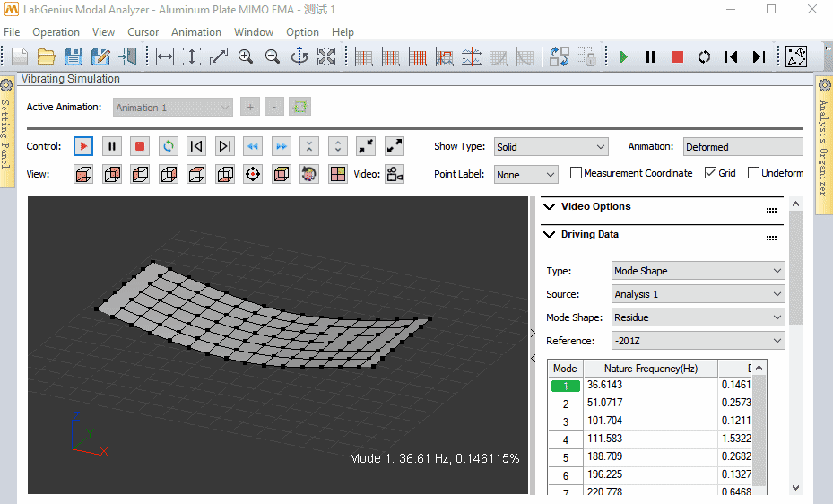Open the Point Label None dropdown
Screen dimensions: 833x504
[x=526, y=175]
